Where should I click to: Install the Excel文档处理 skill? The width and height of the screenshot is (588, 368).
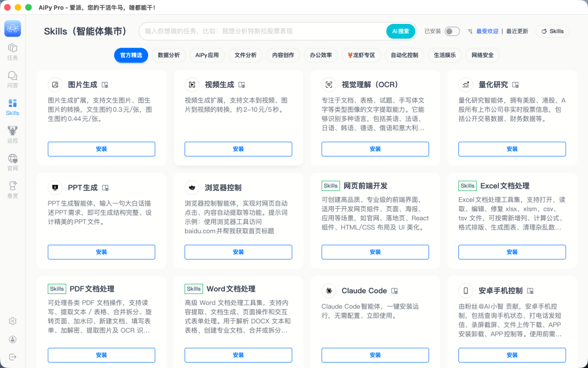click(512, 252)
